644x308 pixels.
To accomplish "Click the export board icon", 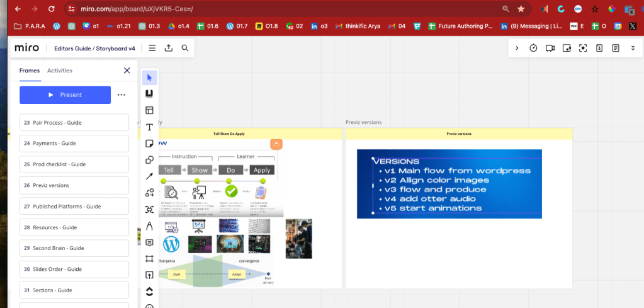I will [x=168, y=48].
